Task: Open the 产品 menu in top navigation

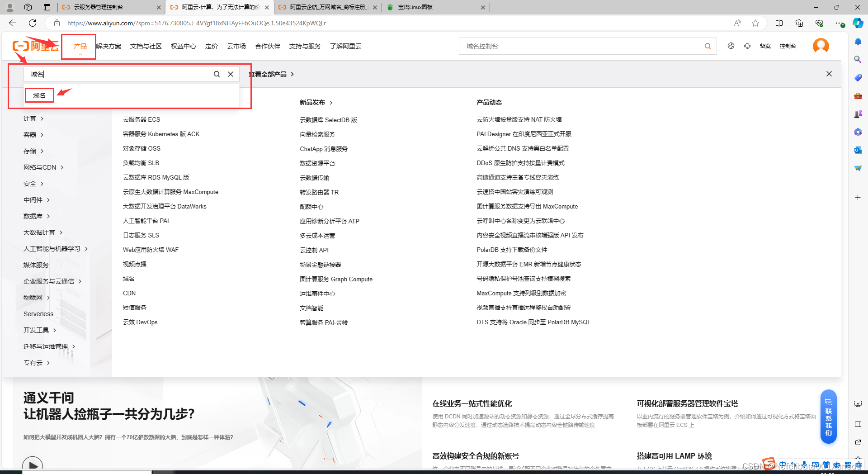Action: point(80,46)
